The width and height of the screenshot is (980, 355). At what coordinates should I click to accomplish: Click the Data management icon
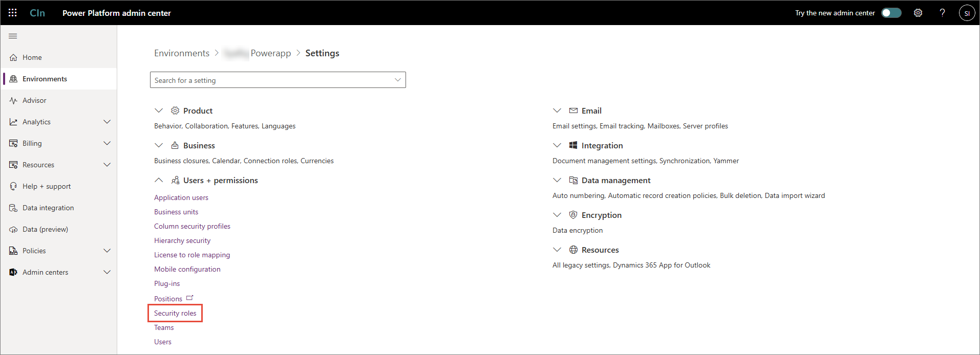[x=573, y=180]
